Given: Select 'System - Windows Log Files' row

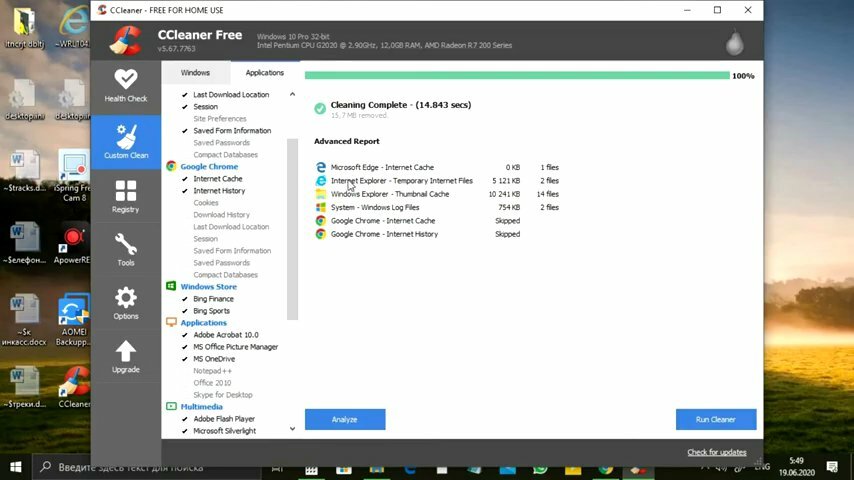Looking at the screenshot, I should 437,207.
